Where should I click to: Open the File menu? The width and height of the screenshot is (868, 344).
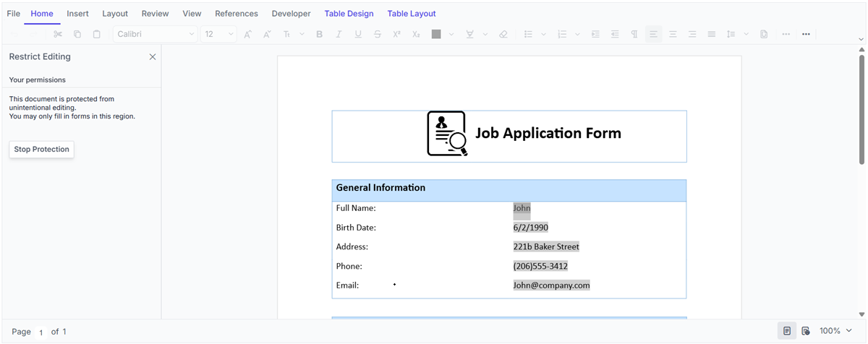point(13,14)
